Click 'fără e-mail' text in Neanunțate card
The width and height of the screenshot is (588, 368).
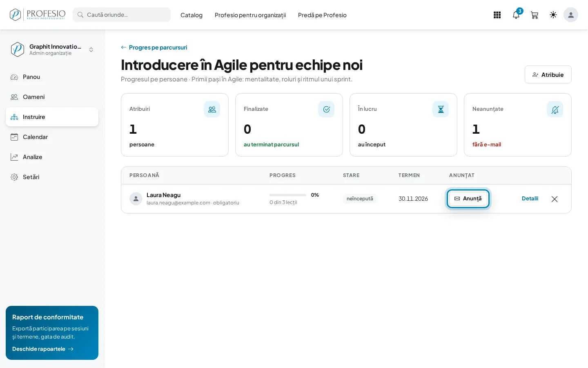(487, 144)
